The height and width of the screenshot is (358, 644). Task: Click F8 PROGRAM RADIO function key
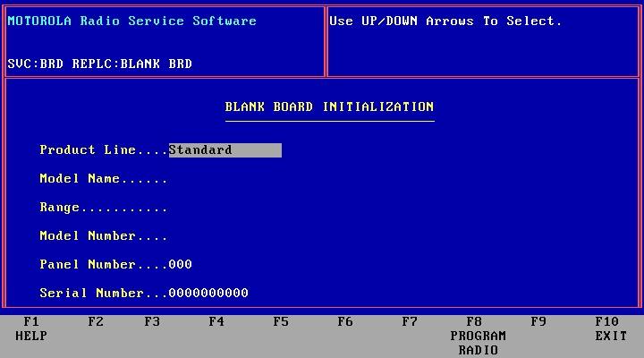pyautogui.click(x=478, y=336)
